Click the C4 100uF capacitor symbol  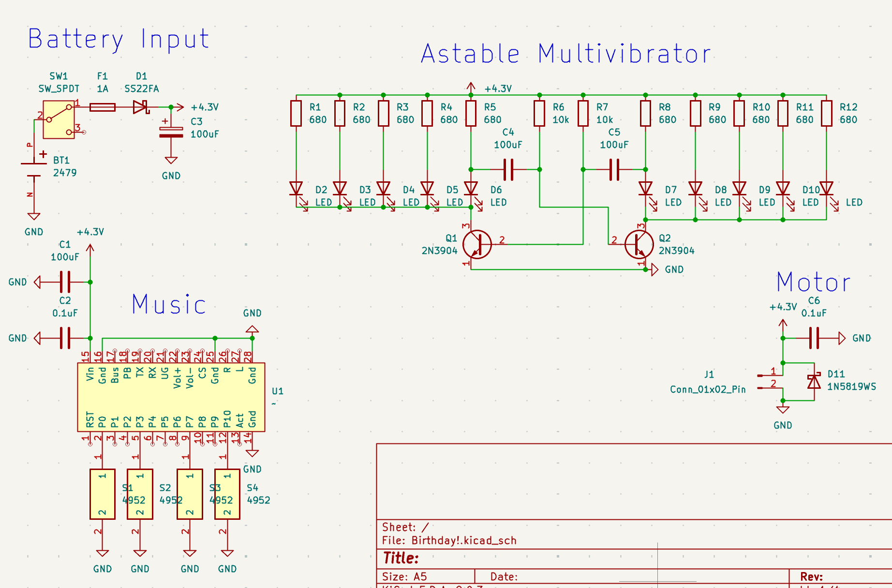pyautogui.click(x=508, y=170)
